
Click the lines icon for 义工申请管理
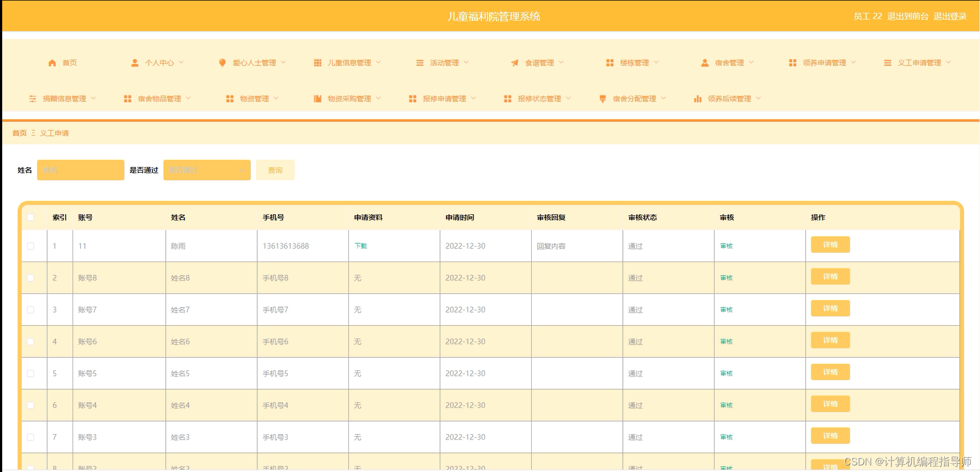click(888, 63)
